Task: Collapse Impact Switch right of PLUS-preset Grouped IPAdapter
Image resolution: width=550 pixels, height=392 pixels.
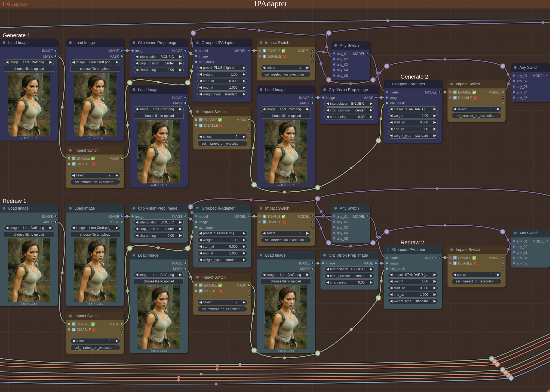Action: [x=261, y=43]
